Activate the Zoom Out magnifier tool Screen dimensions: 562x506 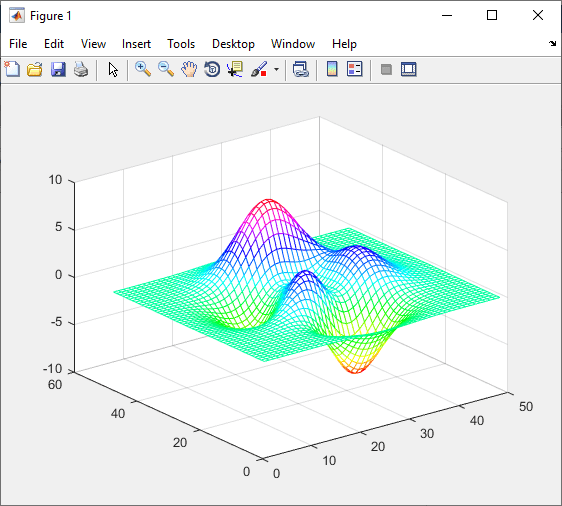[166, 69]
